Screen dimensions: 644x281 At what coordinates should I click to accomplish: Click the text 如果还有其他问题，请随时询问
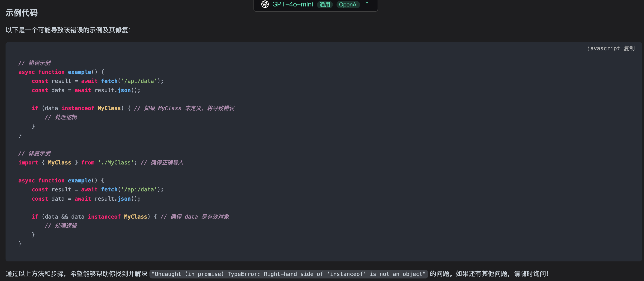[502, 274]
